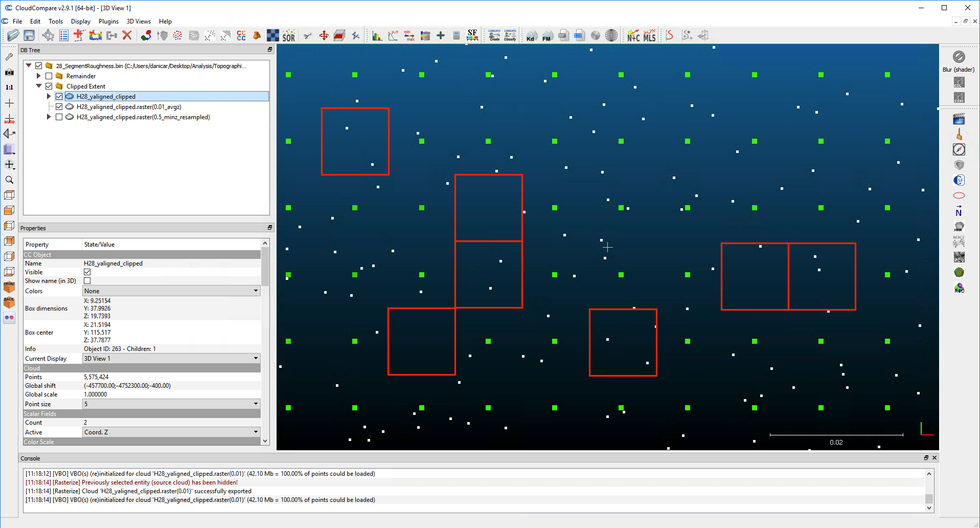Open the SF color scale editor
The image size is (980, 528).
472,35
